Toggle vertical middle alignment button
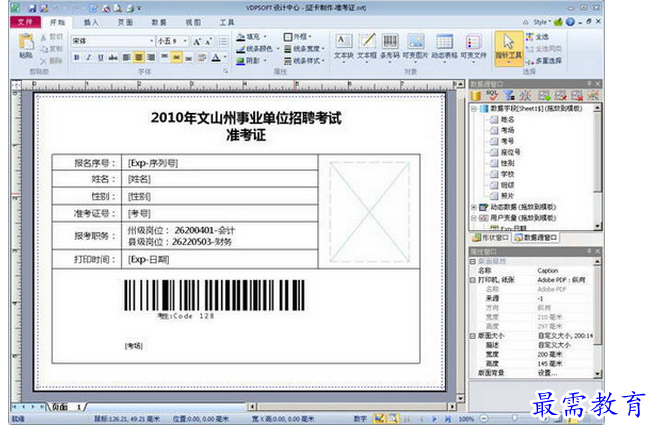Viewport: 654px width, 436px height. [177, 58]
